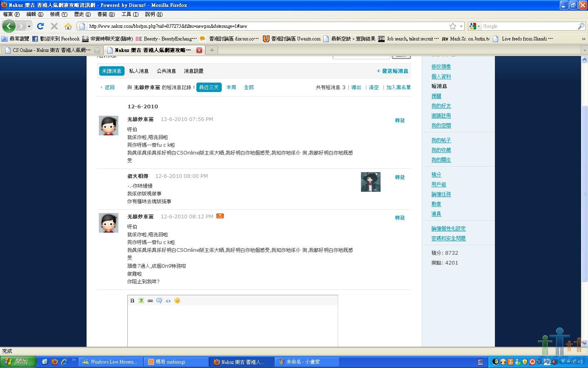
Task: Bookmark this page with the star icon
Action: click(453, 26)
